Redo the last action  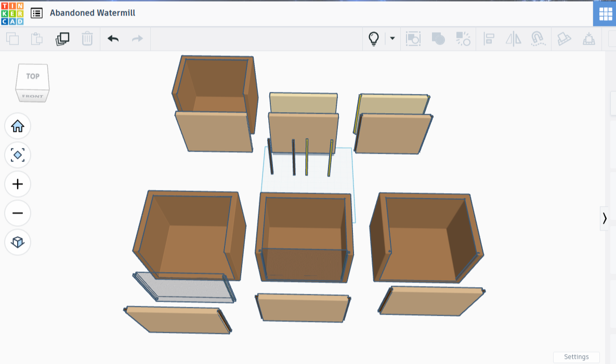137,38
